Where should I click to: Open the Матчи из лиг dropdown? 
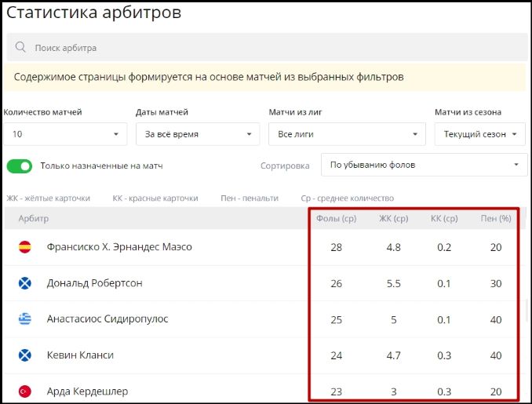point(347,134)
